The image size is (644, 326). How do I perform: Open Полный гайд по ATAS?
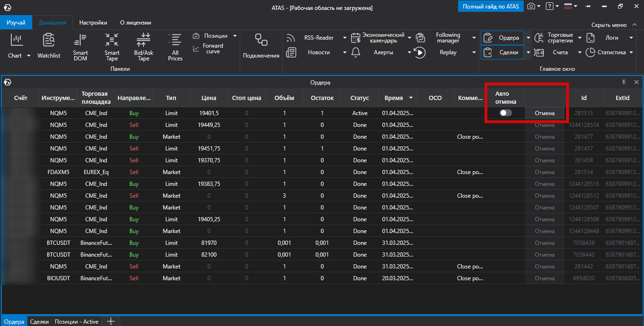pyautogui.click(x=491, y=7)
